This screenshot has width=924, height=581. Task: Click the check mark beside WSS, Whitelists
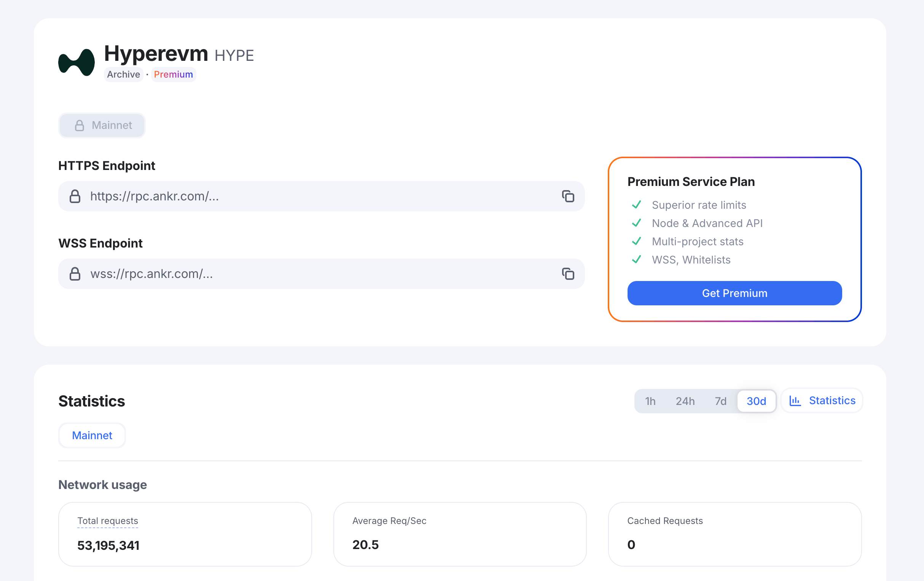click(x=636, y=260)
